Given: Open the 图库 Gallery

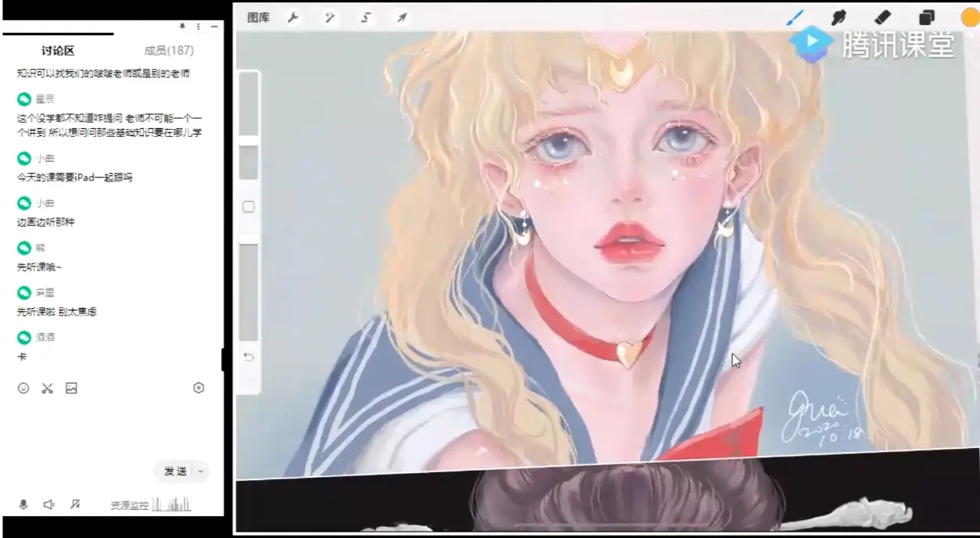Looking at the screenshot, I should (x=258, y=16).
